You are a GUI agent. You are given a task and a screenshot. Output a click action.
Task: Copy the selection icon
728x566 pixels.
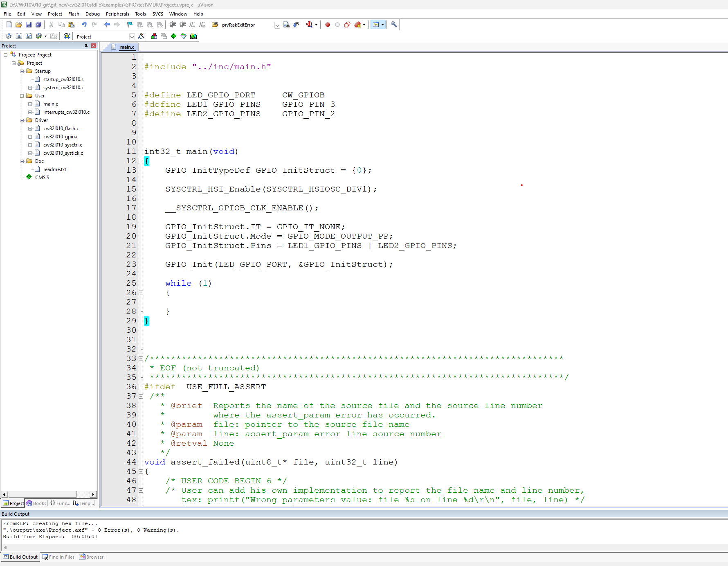(x=61, y=25)
